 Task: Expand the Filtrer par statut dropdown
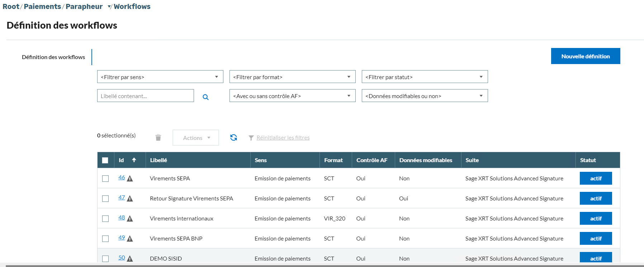425,77
